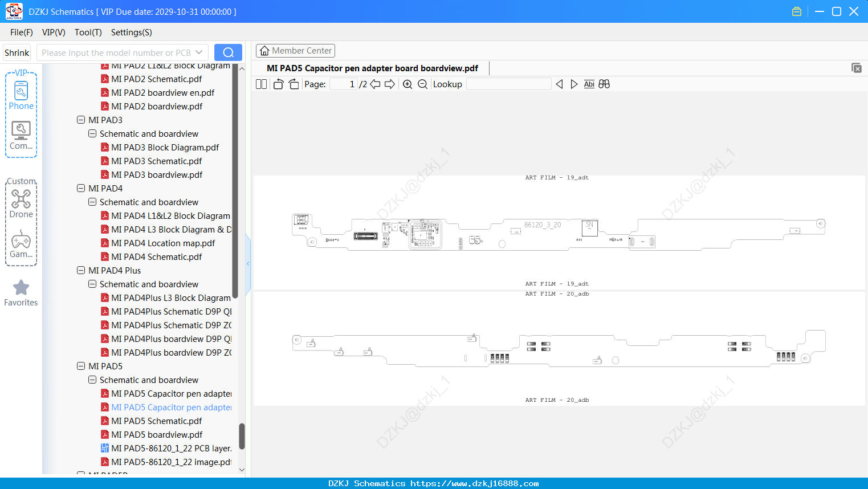Collapse the MI PAD4 tree node
This screenshot has height=489, width=868.
click(x=81, y=189)
